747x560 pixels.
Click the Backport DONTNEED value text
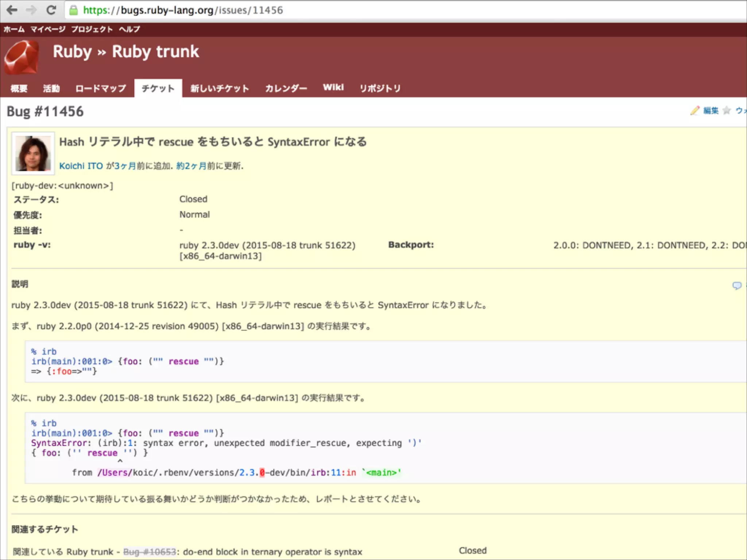tap(650, 245)
